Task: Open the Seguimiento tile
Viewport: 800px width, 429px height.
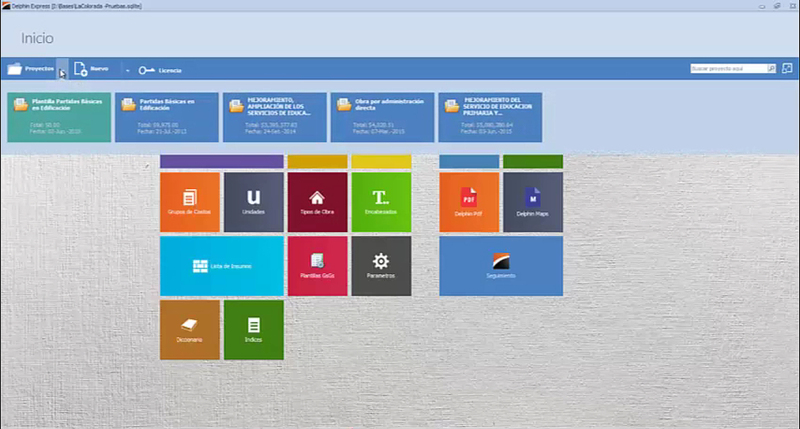Action: (500, 266)
